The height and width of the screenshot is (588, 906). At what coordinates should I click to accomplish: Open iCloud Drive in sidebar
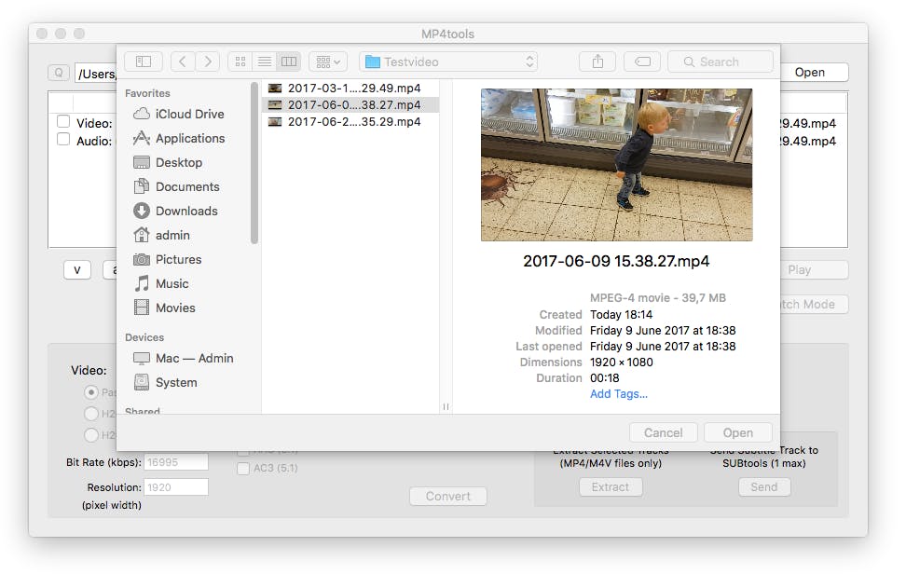189,114
